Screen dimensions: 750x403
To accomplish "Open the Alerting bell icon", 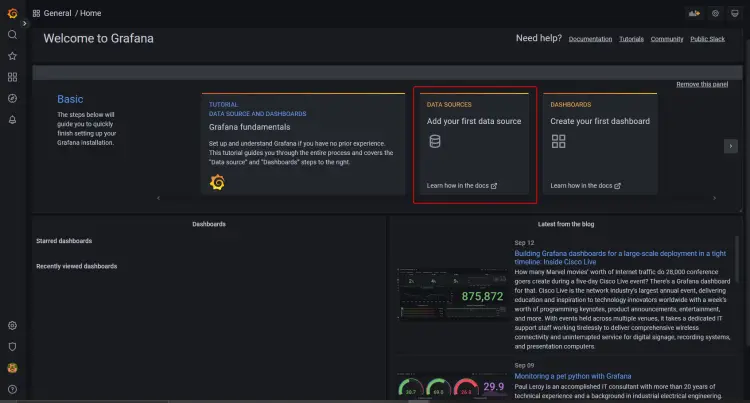I will pyautogui.click(x=12, y=120).
